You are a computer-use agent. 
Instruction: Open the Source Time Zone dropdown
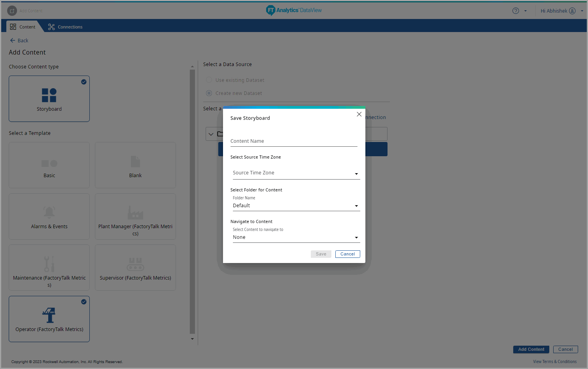(296, 173)
